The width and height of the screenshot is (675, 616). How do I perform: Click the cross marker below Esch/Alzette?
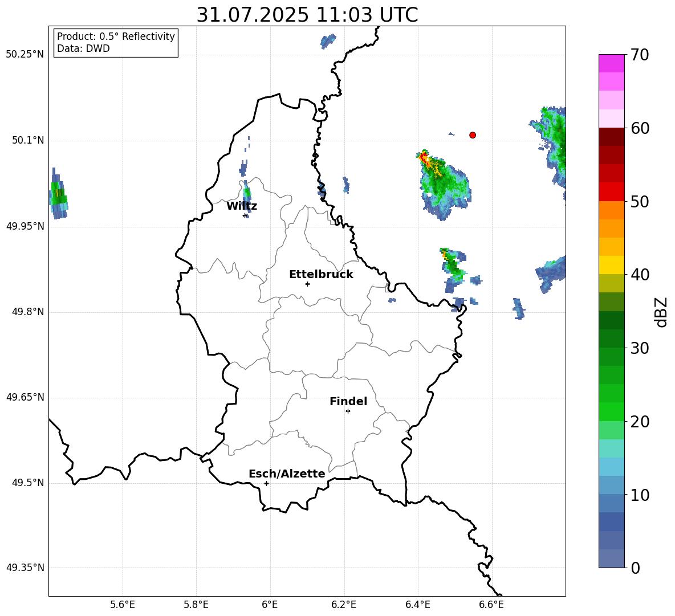point(266,483)
